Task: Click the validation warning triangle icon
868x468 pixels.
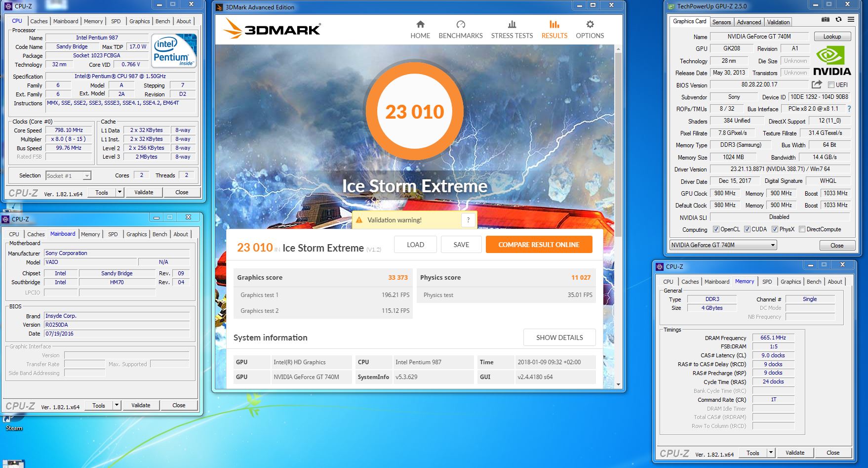Action: pyautogui.click(x=359, y=220)
